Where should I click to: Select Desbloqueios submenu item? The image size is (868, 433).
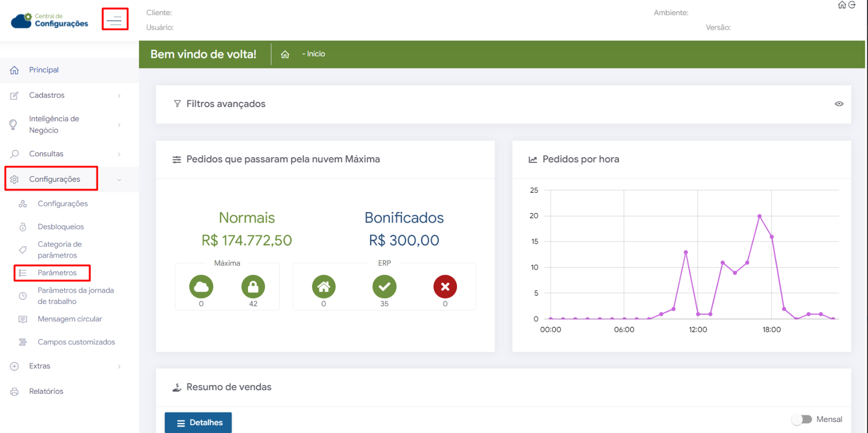click(61, 227)
